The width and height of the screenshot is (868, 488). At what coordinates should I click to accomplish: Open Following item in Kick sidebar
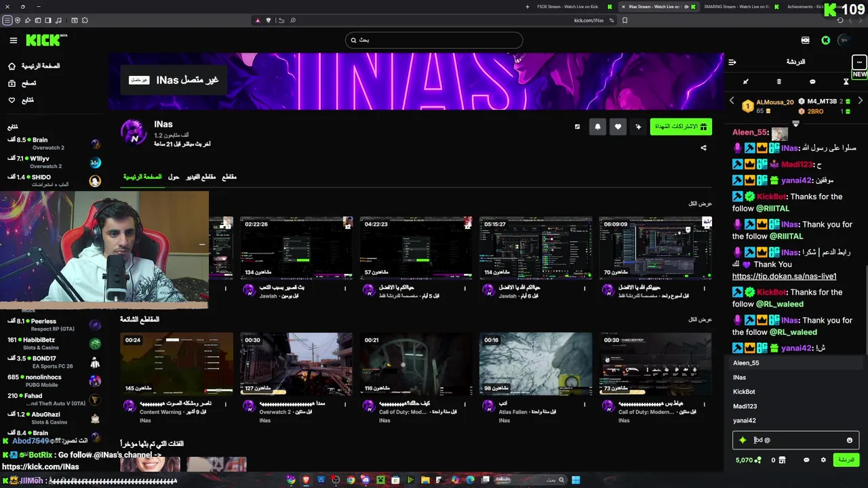pyautogui.click(x=21, y=100)
